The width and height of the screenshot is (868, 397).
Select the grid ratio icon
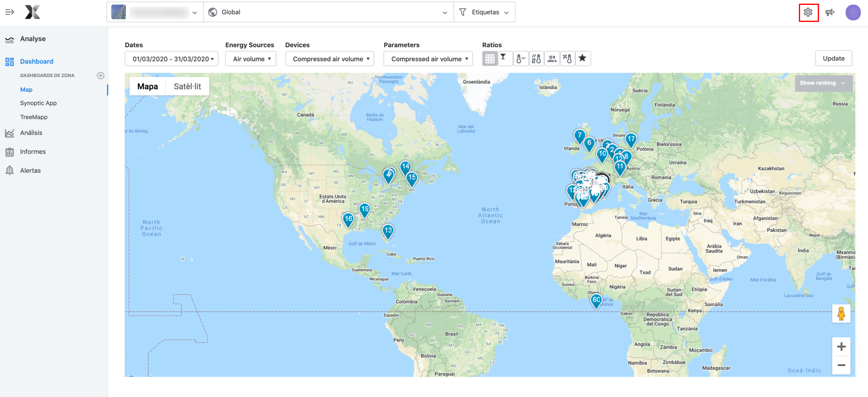click(x=490, y=59)
